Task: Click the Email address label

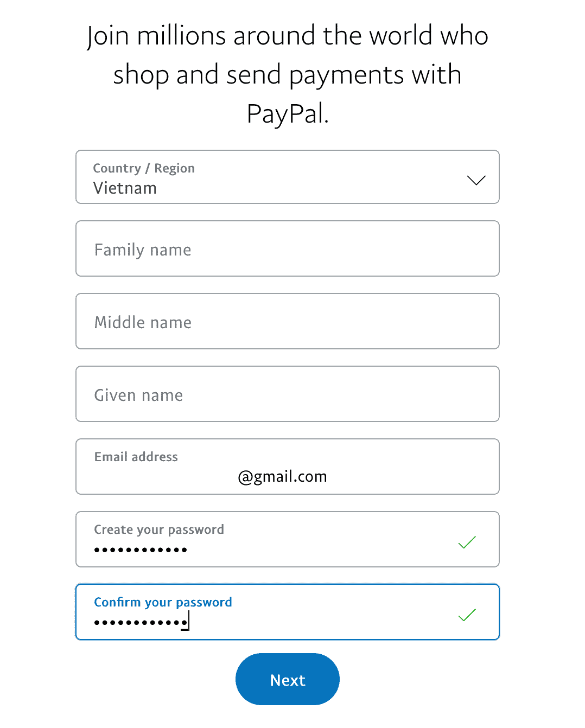Action: 136,457
